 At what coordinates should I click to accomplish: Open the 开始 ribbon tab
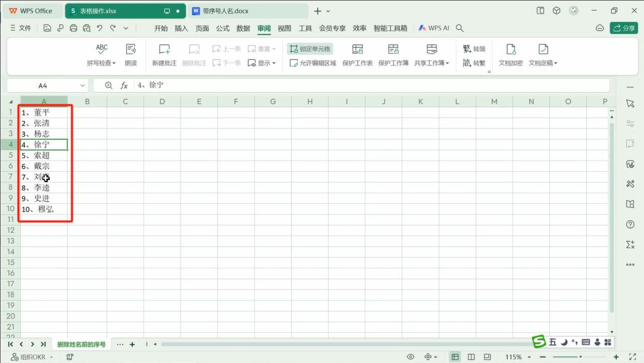pyautogui.click(x=161, y=28)
